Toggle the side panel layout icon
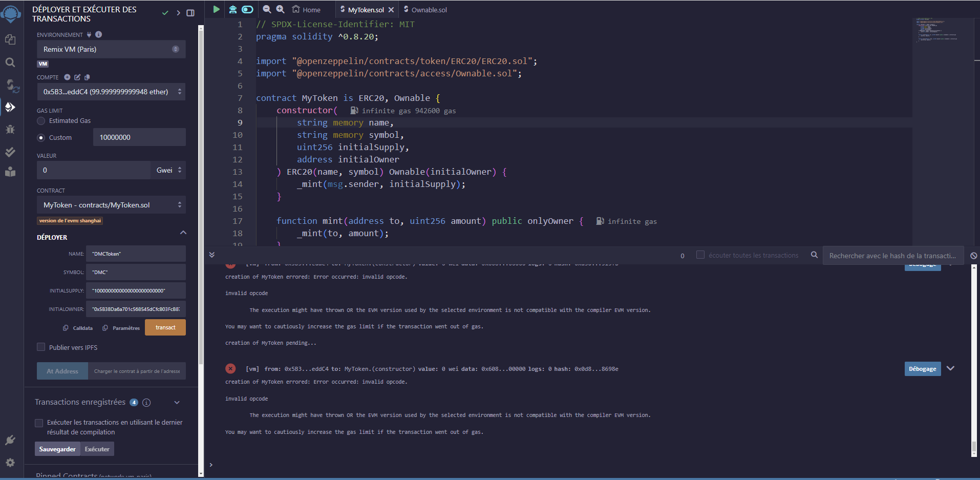980x480 pixels. (190, 13)
